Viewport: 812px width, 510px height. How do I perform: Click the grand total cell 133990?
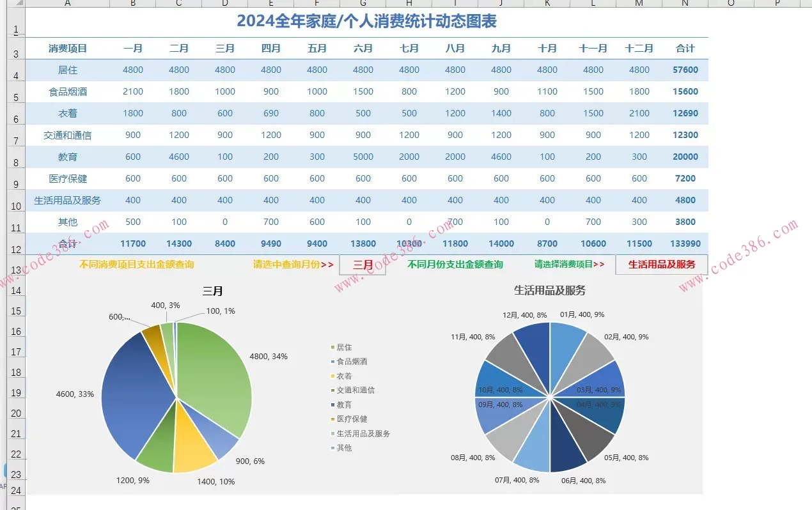[685, 244]
